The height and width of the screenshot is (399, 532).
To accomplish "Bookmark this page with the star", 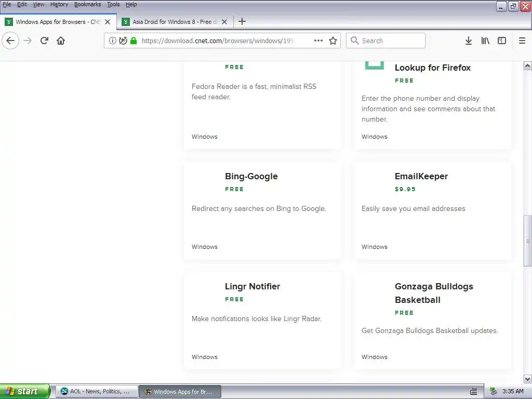I will [x=333, y=41].
